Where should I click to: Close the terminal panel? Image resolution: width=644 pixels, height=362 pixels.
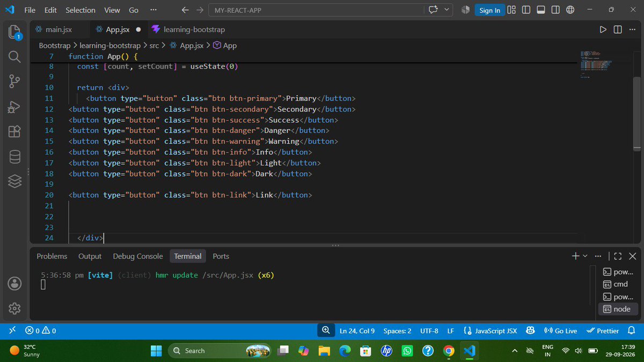tap(632, 256)
